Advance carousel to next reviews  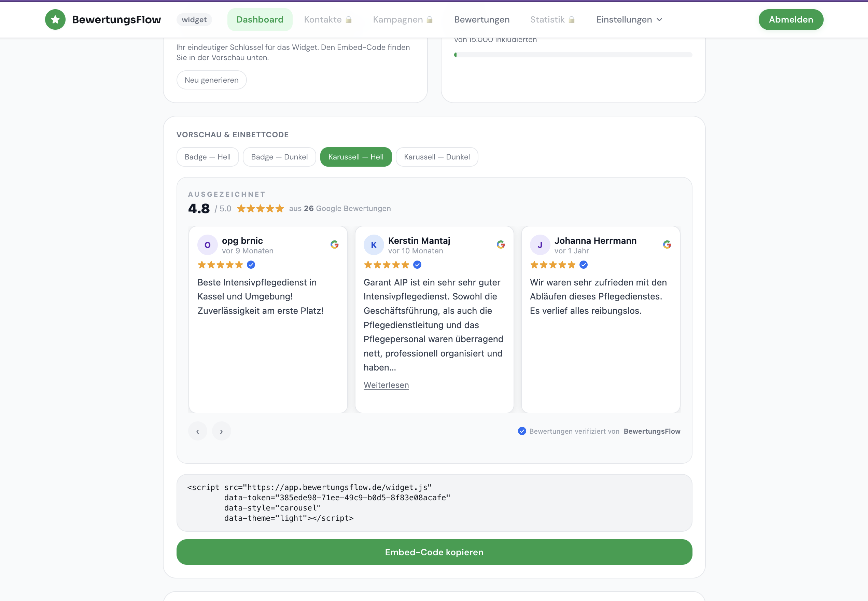pos(221,431)
